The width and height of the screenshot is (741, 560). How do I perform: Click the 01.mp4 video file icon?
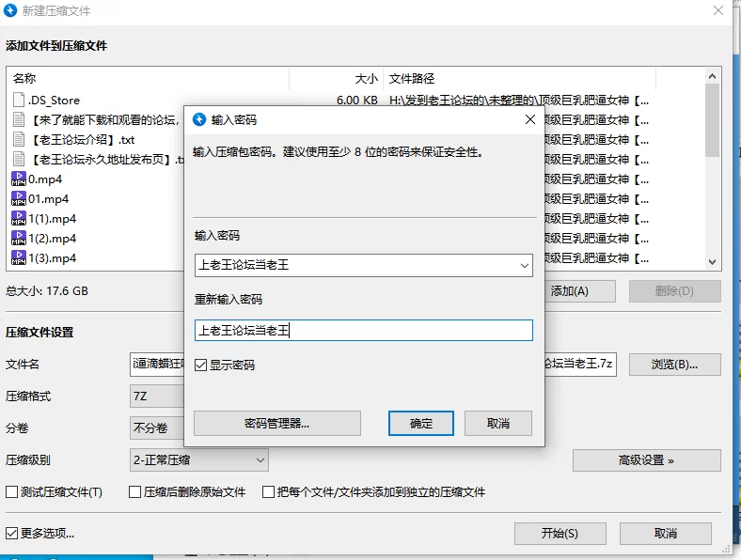click(x=19, y=199)
